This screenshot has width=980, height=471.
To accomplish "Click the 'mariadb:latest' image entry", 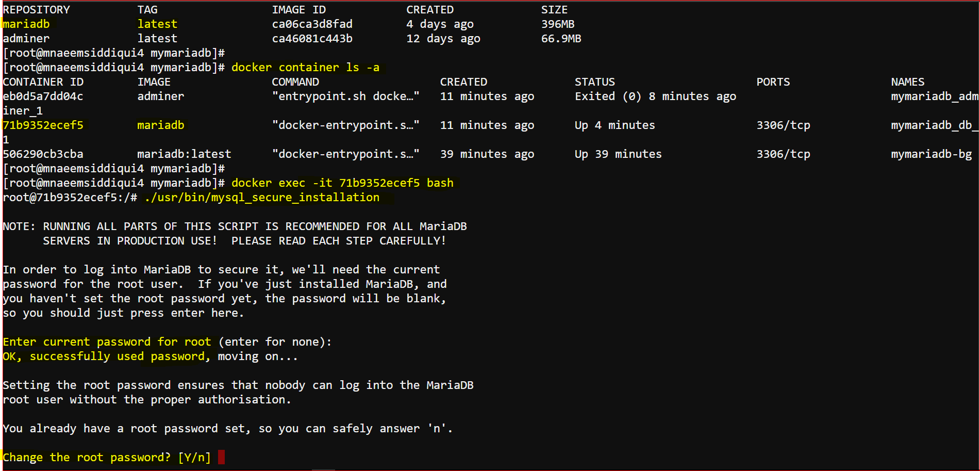I will tap(185, 154).
